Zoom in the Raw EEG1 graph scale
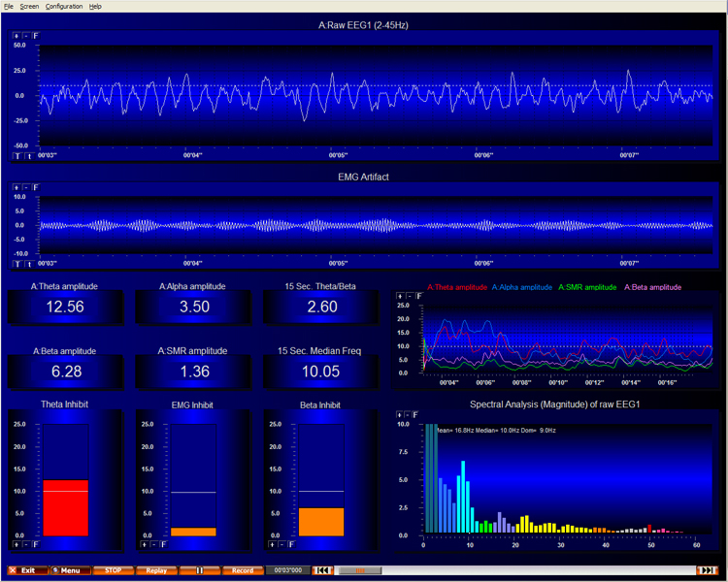 17,36
